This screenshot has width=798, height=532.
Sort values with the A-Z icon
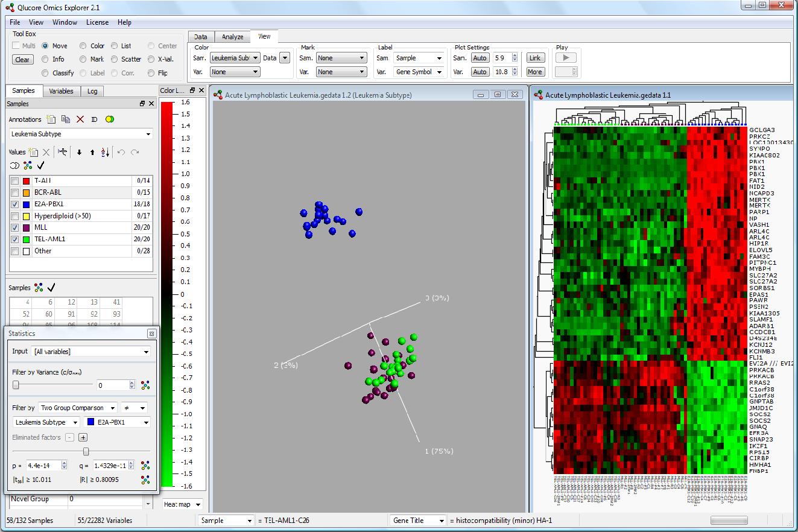click(105, 153)
